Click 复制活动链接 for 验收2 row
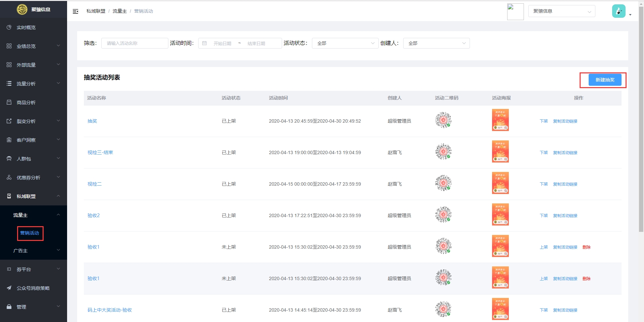Image resolution: width=644 pixels, height=322 pixels. click(565, 215)
